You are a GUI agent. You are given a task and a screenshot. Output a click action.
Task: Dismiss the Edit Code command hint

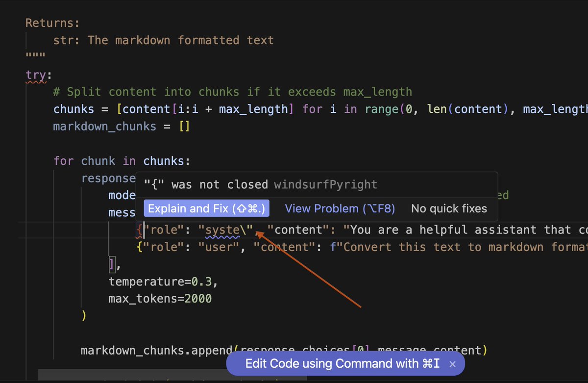[453, 364]
